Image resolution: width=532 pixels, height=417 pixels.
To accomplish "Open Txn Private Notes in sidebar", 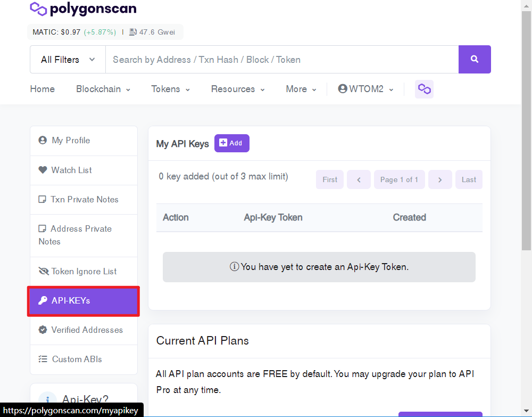I will (x=84, y=199).
